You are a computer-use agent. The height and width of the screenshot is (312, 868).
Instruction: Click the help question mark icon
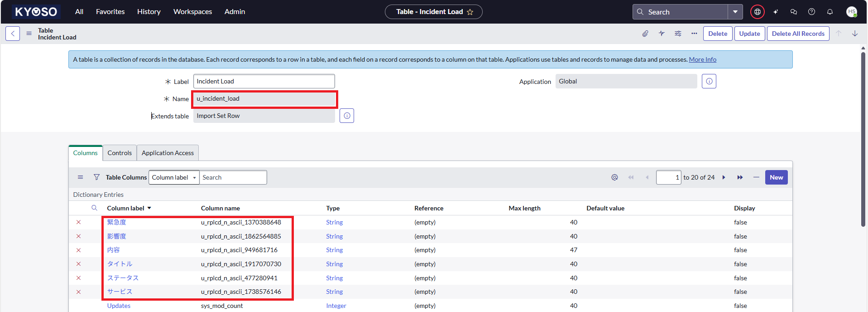coord(811,12)
